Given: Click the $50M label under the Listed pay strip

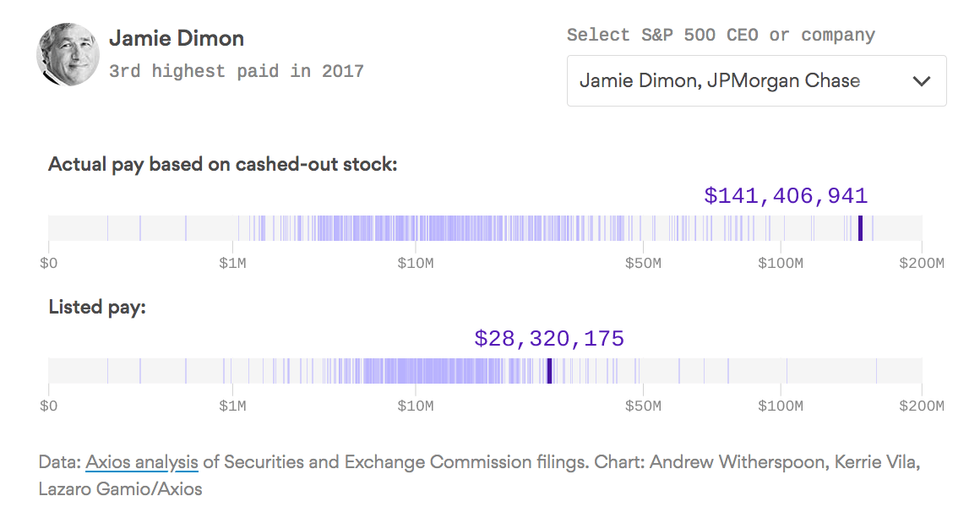Looking at the screenshot, I should pyautogui.click(x=643, y=406).
